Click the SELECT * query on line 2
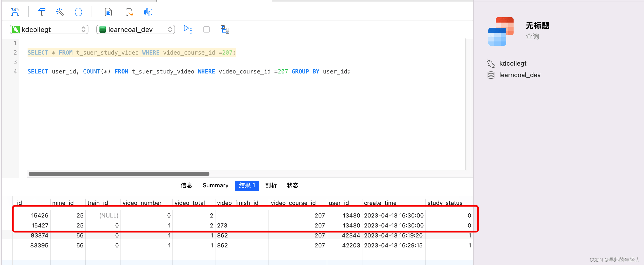This screenshot has width=644, height=265. pos(131,52)
